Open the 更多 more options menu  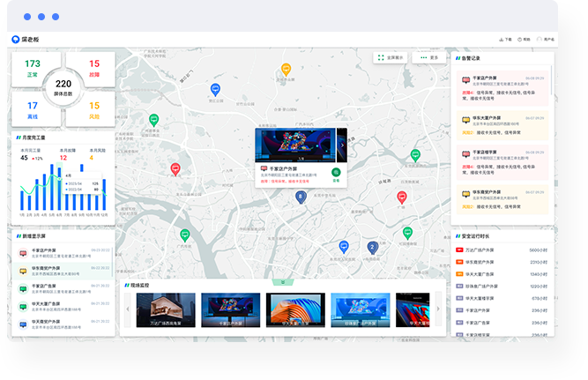pos(429,57)
